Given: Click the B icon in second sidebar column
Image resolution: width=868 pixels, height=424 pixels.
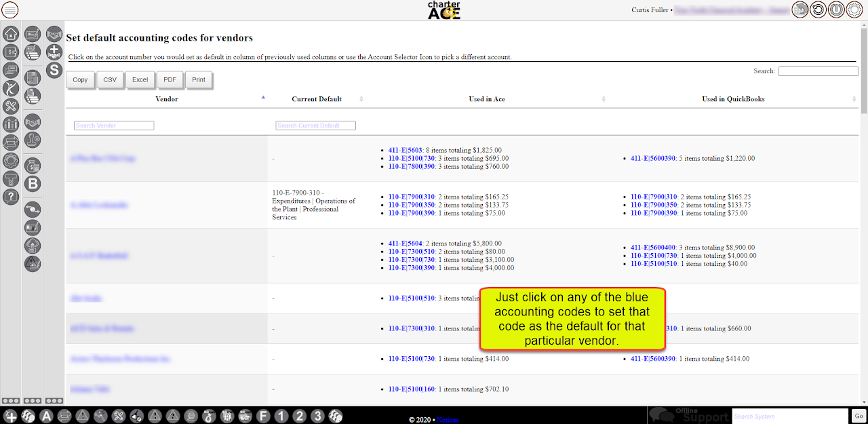Looking at the screenshot, I should [32, 183].
